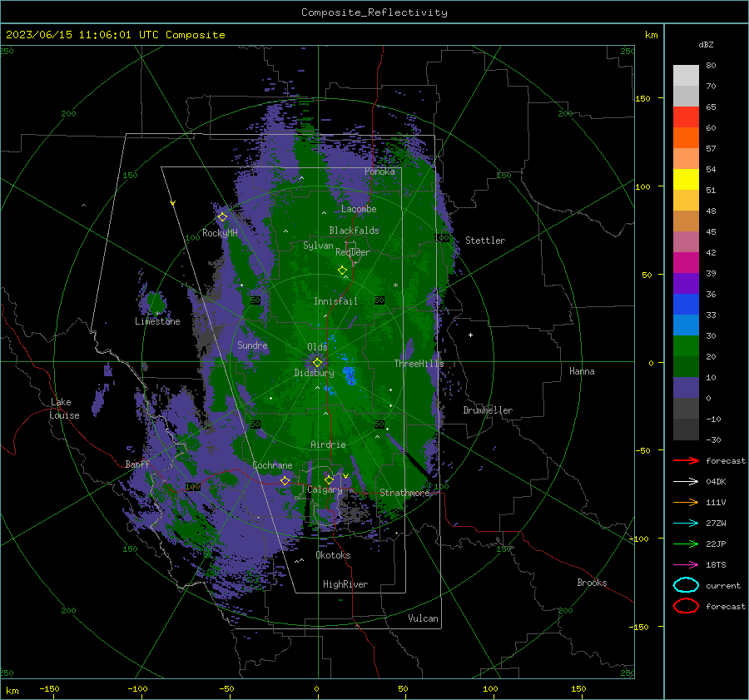Click yellow diamond marker above Calgary label

point(329,479)
